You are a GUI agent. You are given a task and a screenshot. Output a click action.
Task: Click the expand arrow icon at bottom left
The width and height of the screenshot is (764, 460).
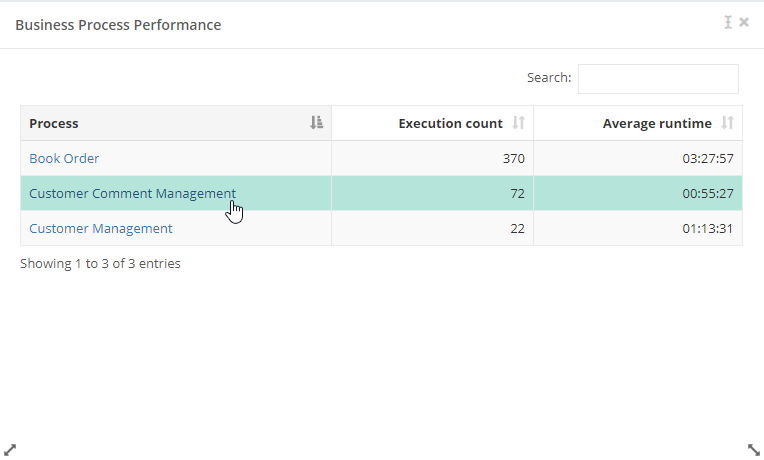[10, 449]
